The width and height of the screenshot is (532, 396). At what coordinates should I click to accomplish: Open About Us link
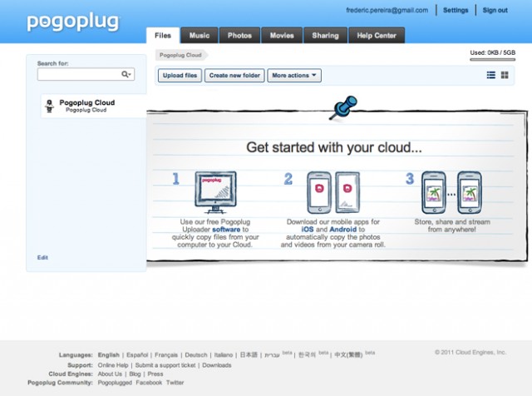(110, 374)
